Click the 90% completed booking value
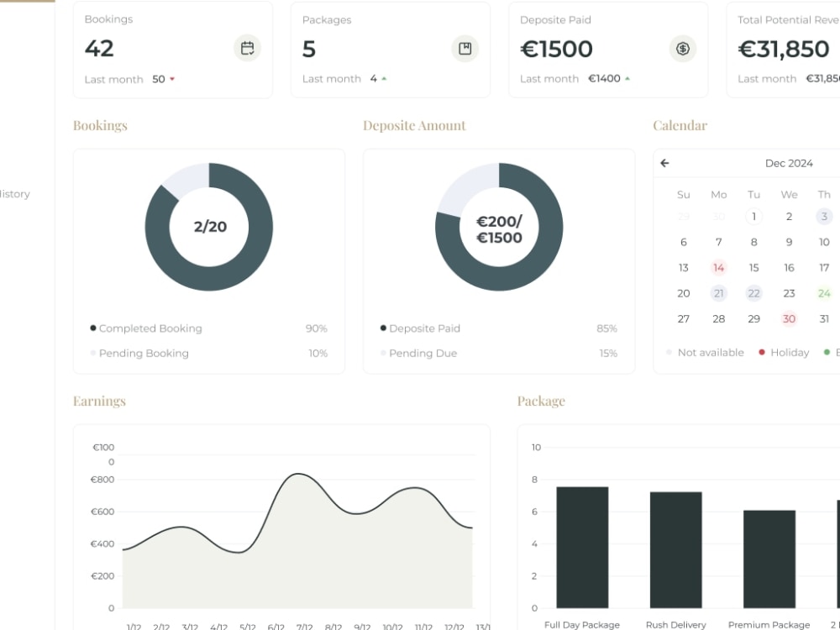This screenshot has width=840, height=630. 316,328
